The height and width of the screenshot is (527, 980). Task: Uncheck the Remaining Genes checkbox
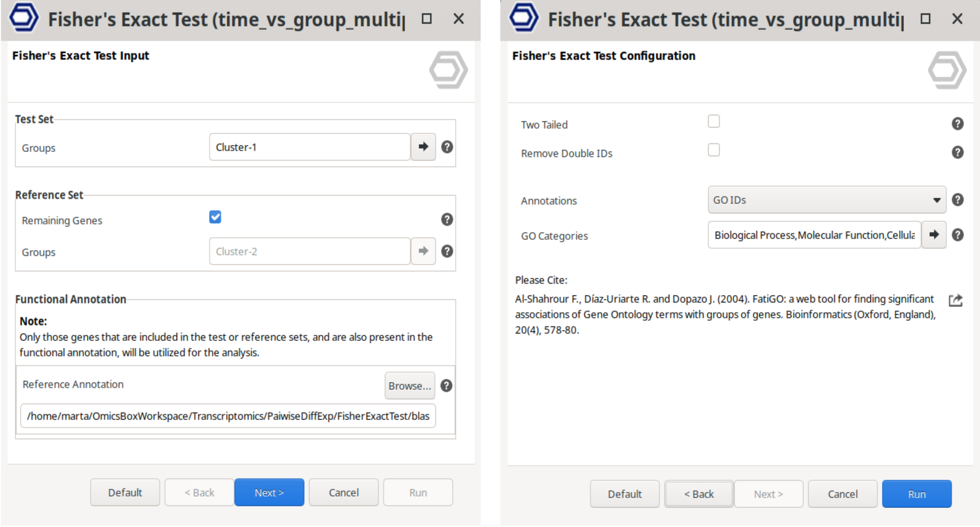click(x=215, y=217)
